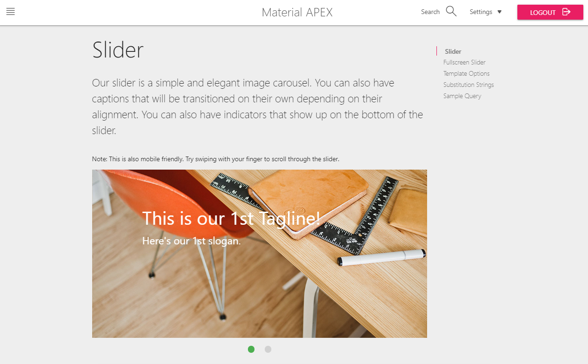This screenshot has width=588, height=364.
Task: Jump to Fullscreen Slider section
Action: 465,62
